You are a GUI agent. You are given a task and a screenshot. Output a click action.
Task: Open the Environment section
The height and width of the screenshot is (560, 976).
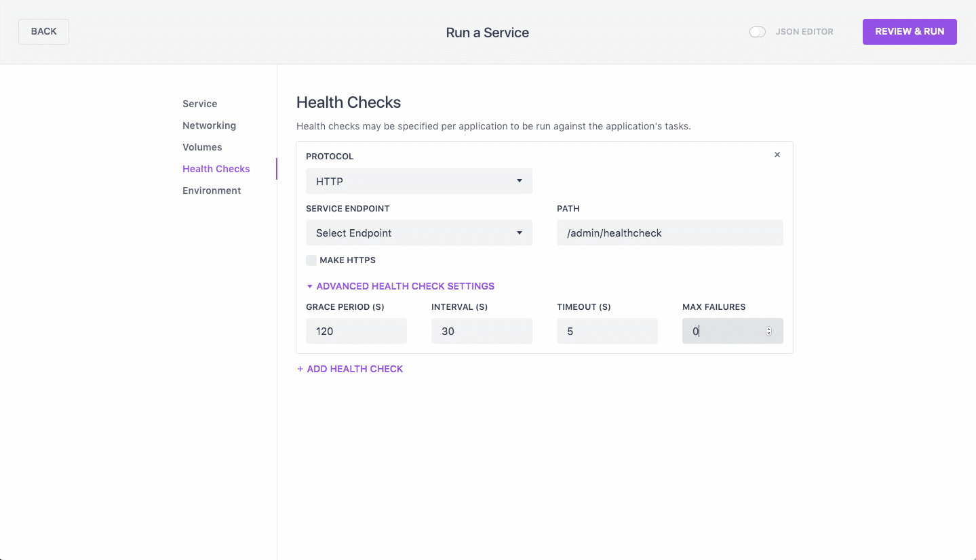(x=212, y=191)
